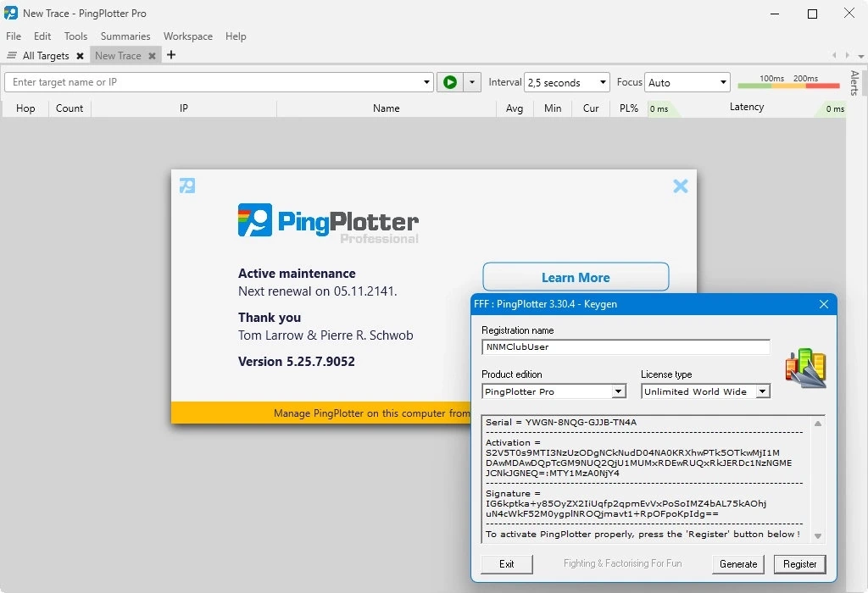Click the Generate button
The width and height of the screenshot is (868, 593).
point(738,564)
